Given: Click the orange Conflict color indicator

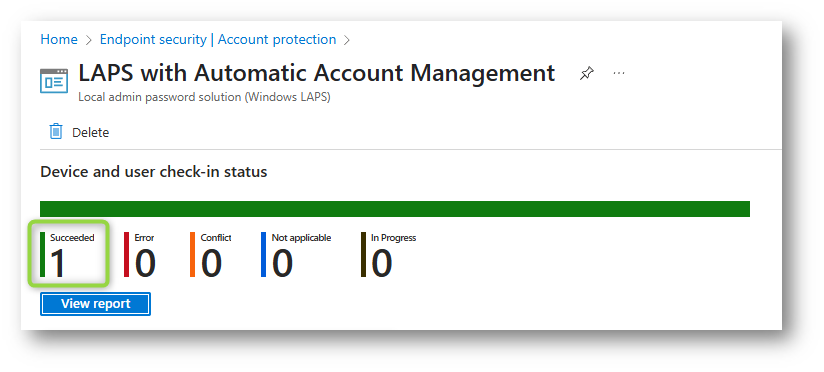Looking at the screenshot, I should [x=192, y=254].
